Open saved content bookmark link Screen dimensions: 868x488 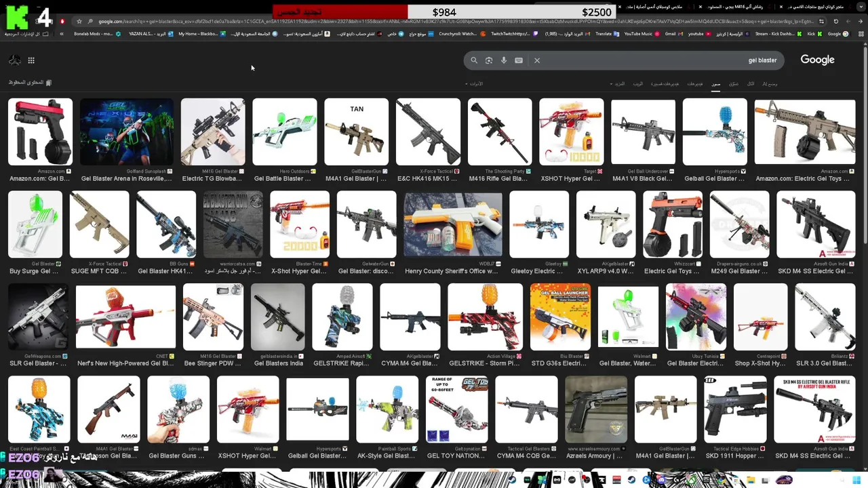(x=30, y=83)
